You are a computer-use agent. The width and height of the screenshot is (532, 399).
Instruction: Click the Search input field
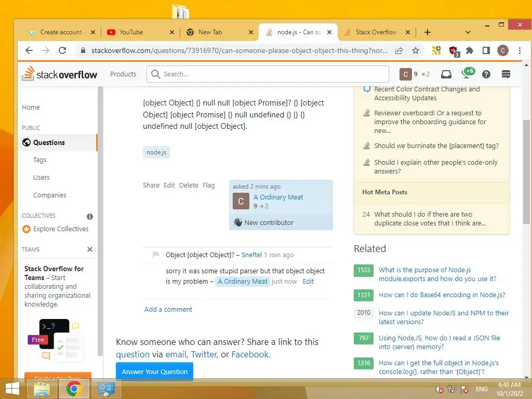(268, 74)
